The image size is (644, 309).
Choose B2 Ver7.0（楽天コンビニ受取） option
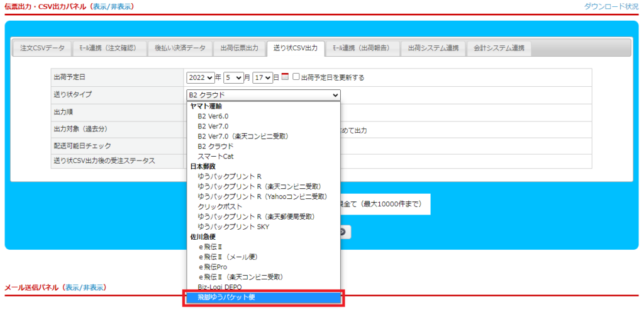click(x=264, y=136)
